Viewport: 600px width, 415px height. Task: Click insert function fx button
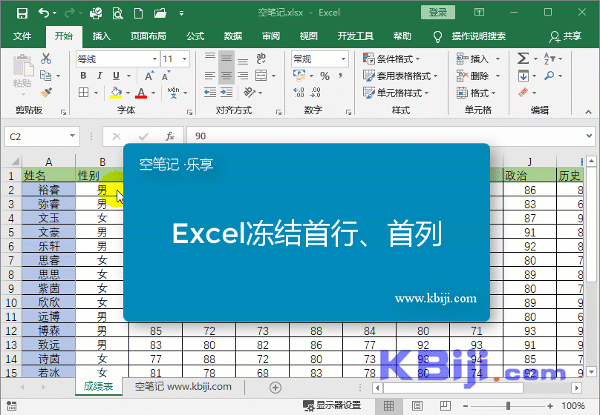170,136
